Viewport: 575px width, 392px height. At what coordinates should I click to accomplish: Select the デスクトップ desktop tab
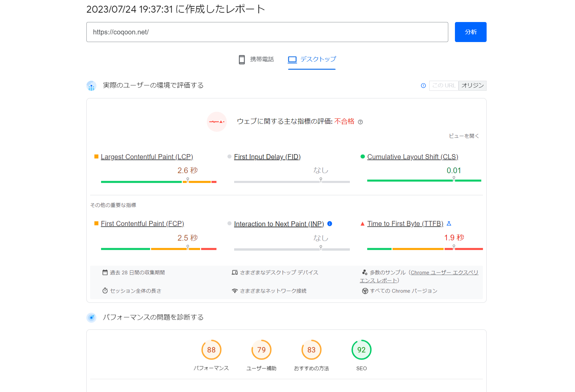click(x=312, y=59)
